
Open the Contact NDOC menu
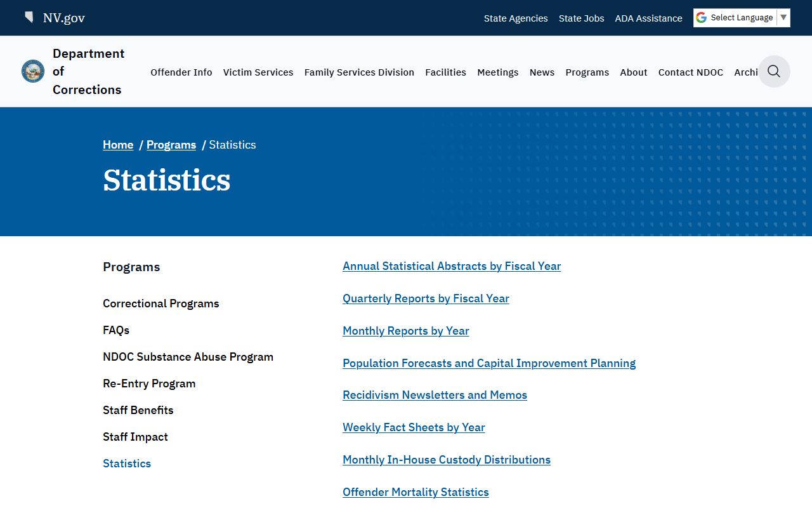click(x=691, y=72)
